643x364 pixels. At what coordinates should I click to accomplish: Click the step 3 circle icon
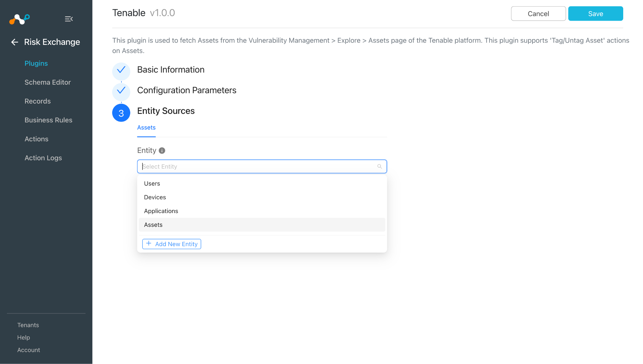[x=121, y=113]
